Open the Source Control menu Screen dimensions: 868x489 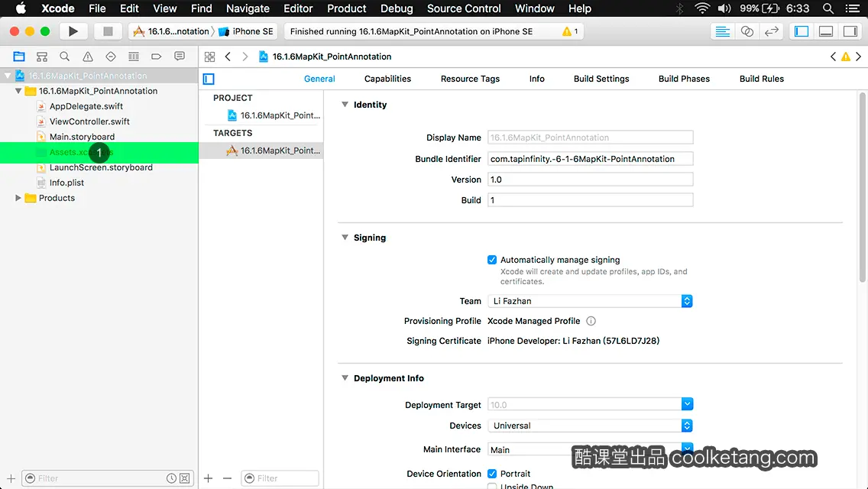coord(464,8)
